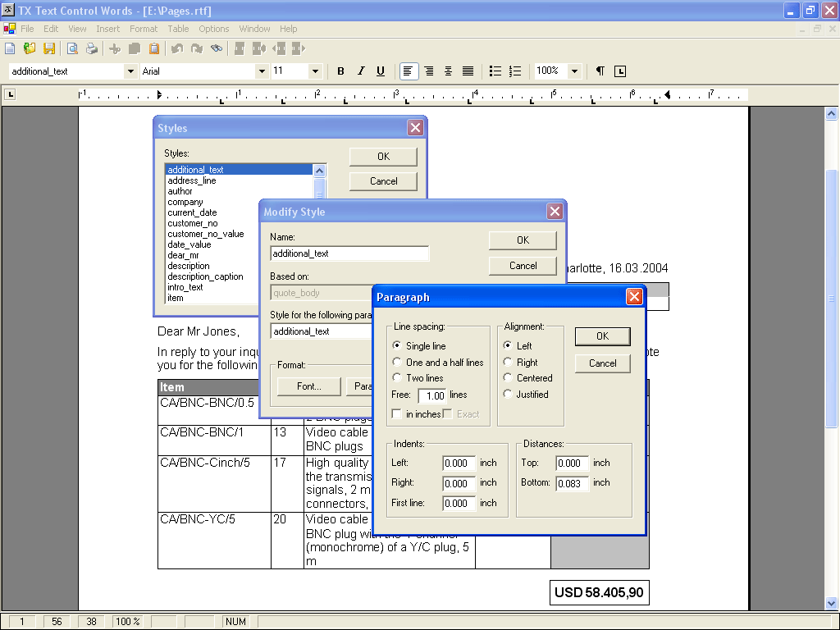This screenshot has height=630, width=840.
Task: Open the 100% zoom dropdown
Action: click(x=574, y=71)
